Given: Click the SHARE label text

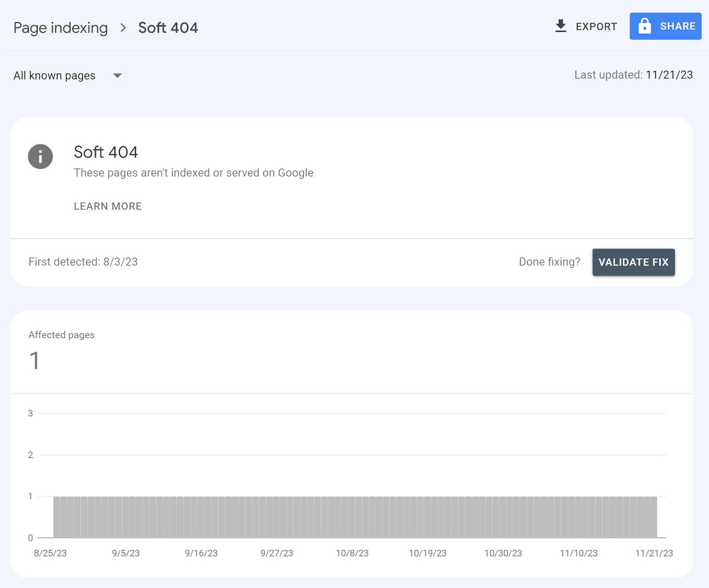Looking at the screenshot, I should [x=677, y=26].
